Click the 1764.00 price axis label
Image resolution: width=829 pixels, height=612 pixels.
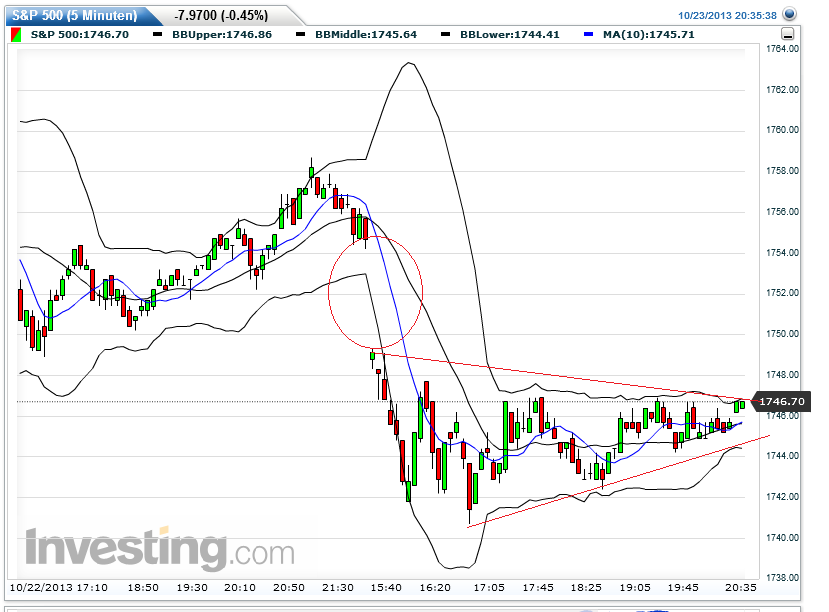pos(782,49)
